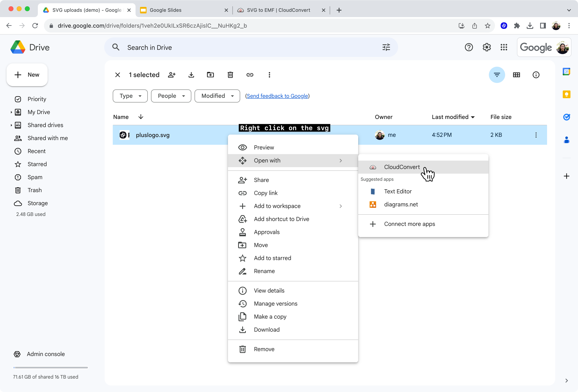The width and height of the screenshot is (578, 392).
Task: Toggle the filter button off
Action: click(x=497, y=75)
